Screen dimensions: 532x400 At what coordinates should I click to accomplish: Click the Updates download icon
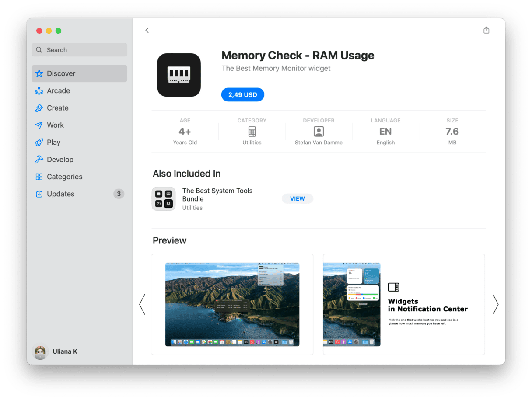tap(39, 194)
